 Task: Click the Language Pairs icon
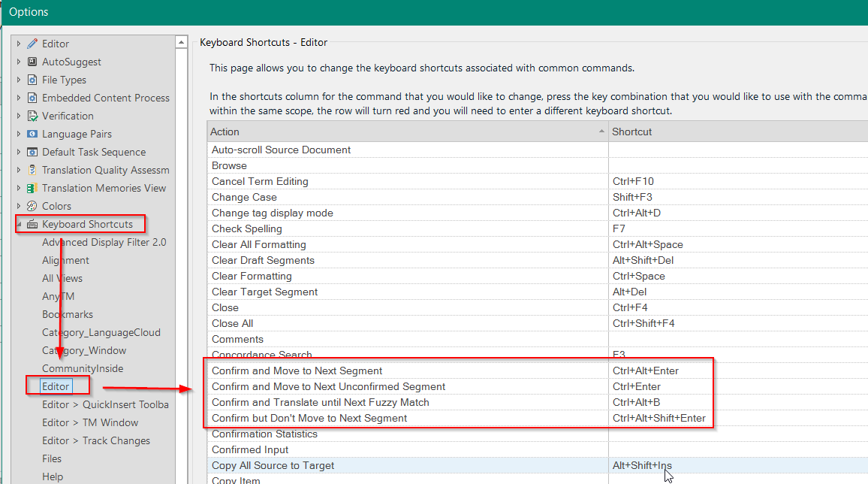click(32, 134)
